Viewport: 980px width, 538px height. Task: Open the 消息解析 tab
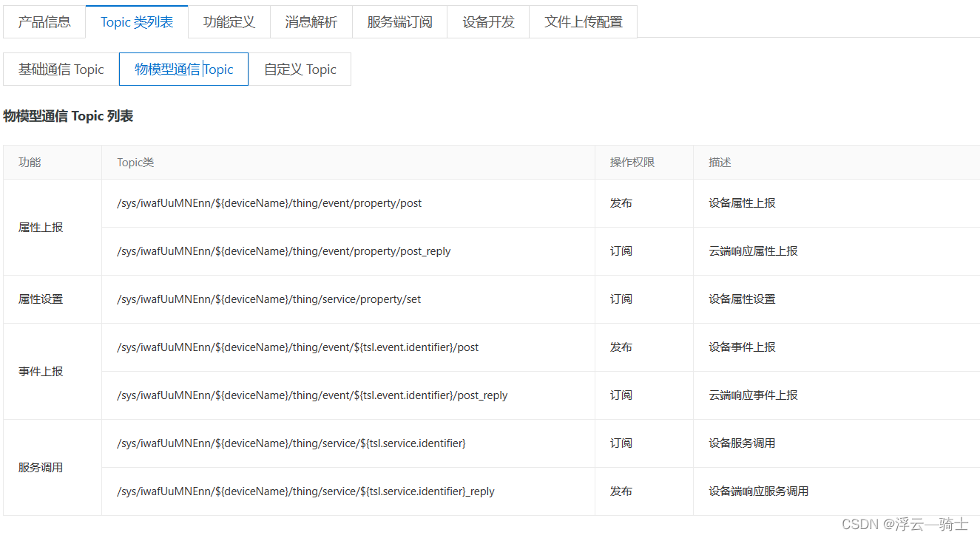pyautogui.click(x=311, y=21)
